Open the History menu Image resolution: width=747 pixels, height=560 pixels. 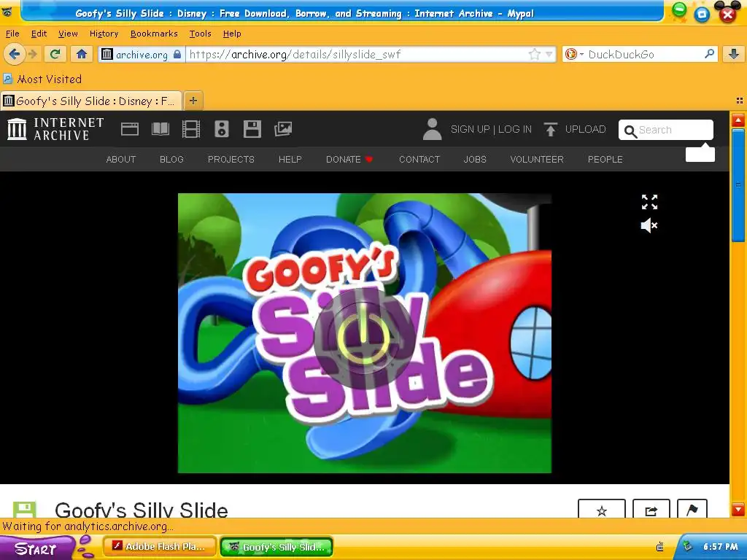tap(104, 34)
